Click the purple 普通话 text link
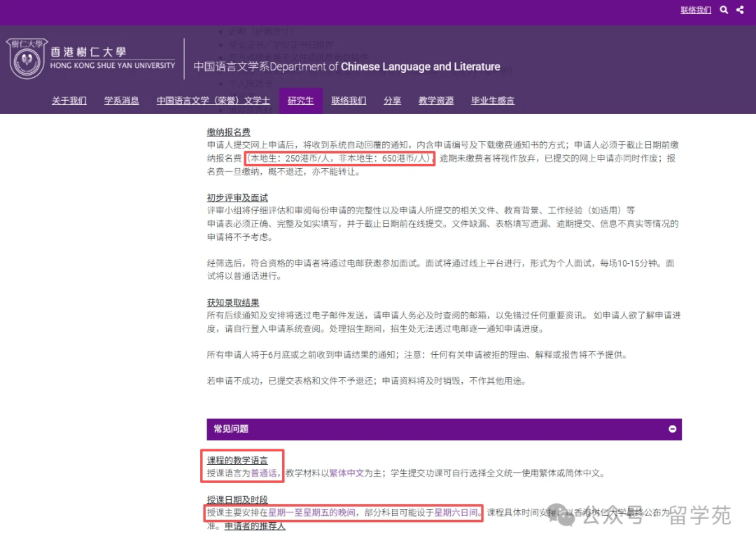 click(265, 473)
